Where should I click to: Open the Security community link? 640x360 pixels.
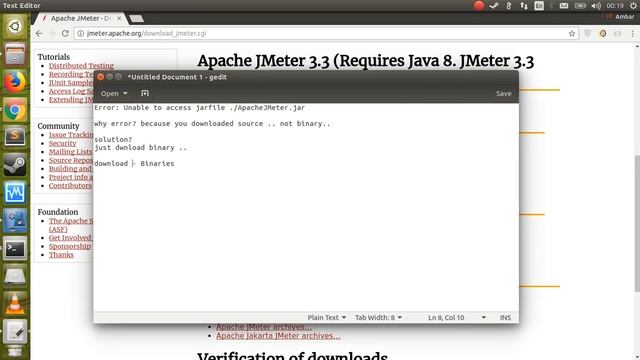click(62, 143)
